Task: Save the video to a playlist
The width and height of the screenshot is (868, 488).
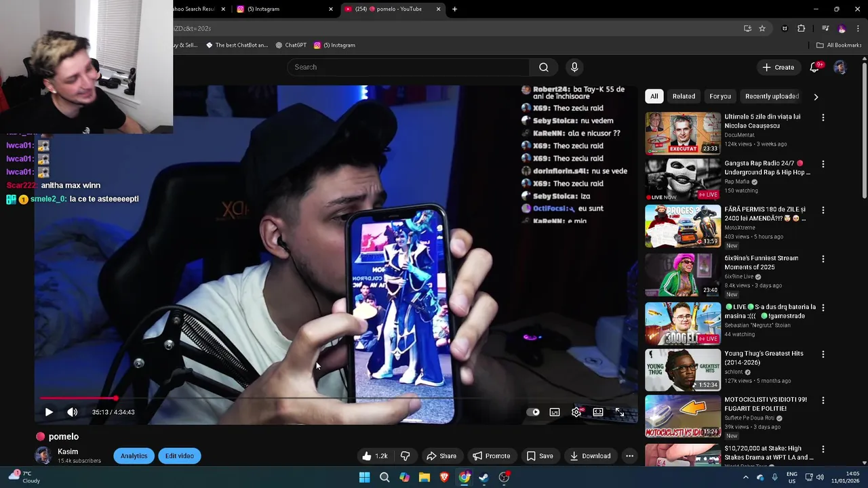Action: pyautogui.click(x=540, y=456)
